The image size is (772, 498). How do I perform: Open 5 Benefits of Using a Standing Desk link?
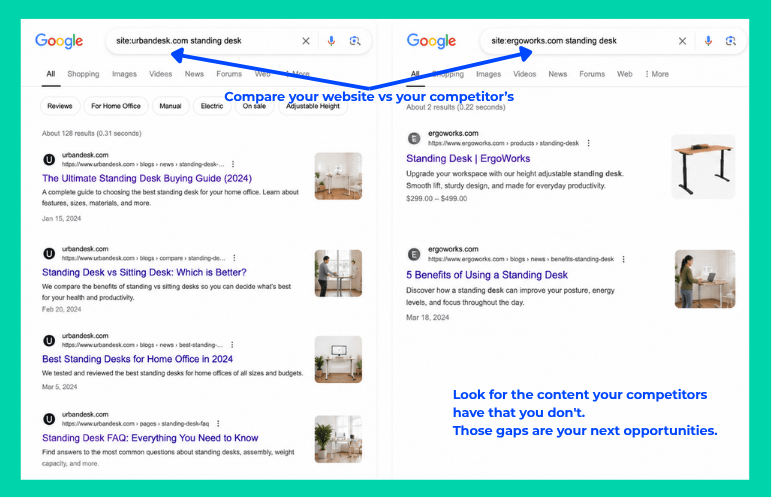[x=486, y=275]
